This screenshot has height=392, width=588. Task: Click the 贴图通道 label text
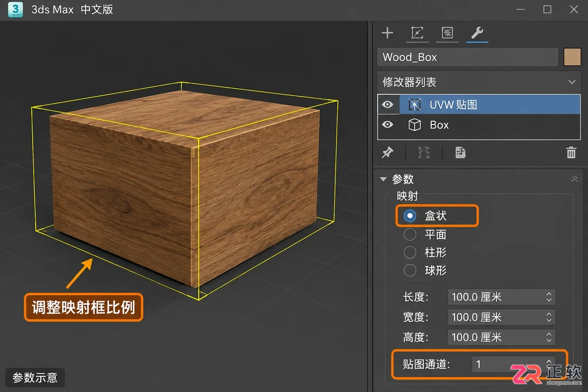click(x=427, y=364)
